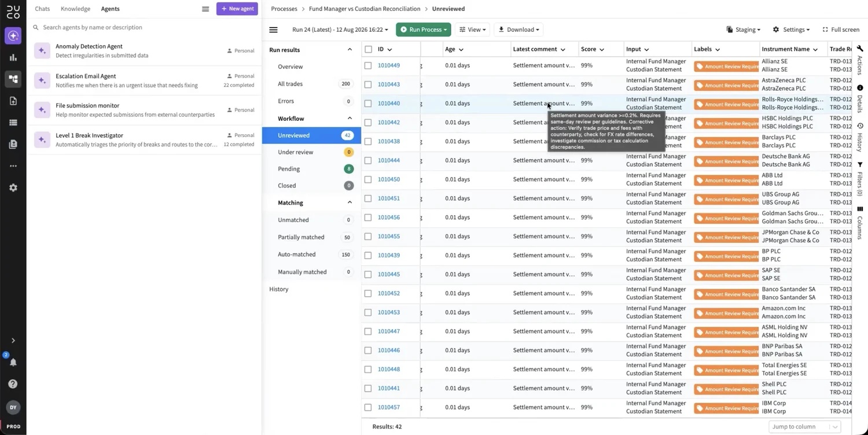Open the Staging dropdown

[744, 30]
